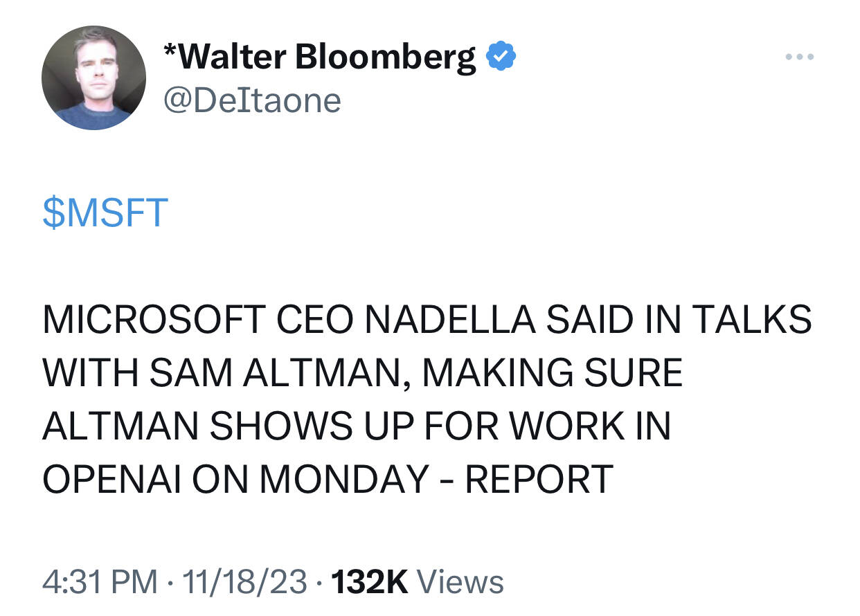The height and width of the screenshot is (616, 860).
Task: Click the line ALTMAN SHOWS UP FOR WORK IN
Action: 357,426
